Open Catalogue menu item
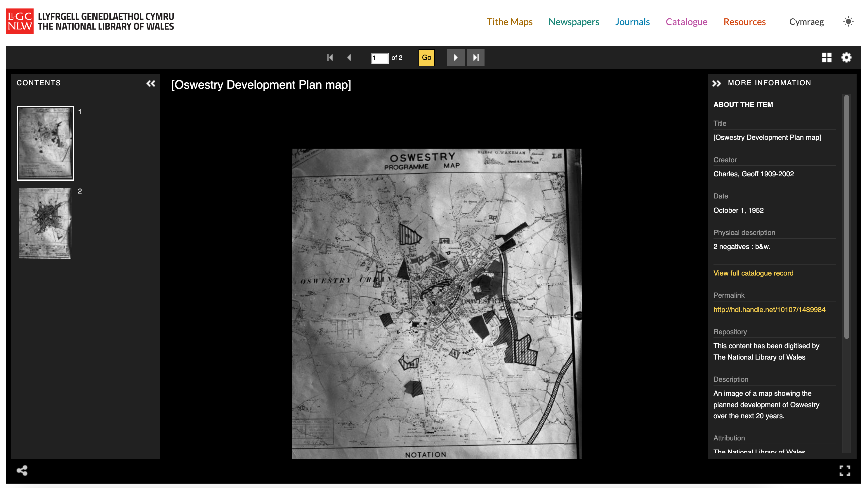868x488 pixels. click(x=686, y=22)
